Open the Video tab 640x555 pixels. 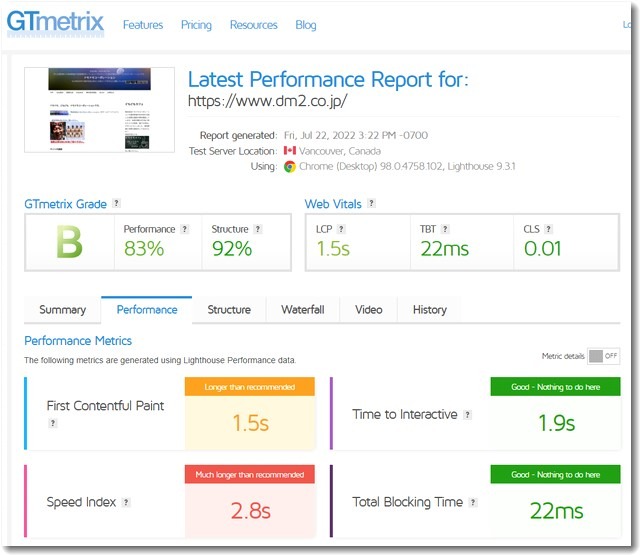click(369, 310)
